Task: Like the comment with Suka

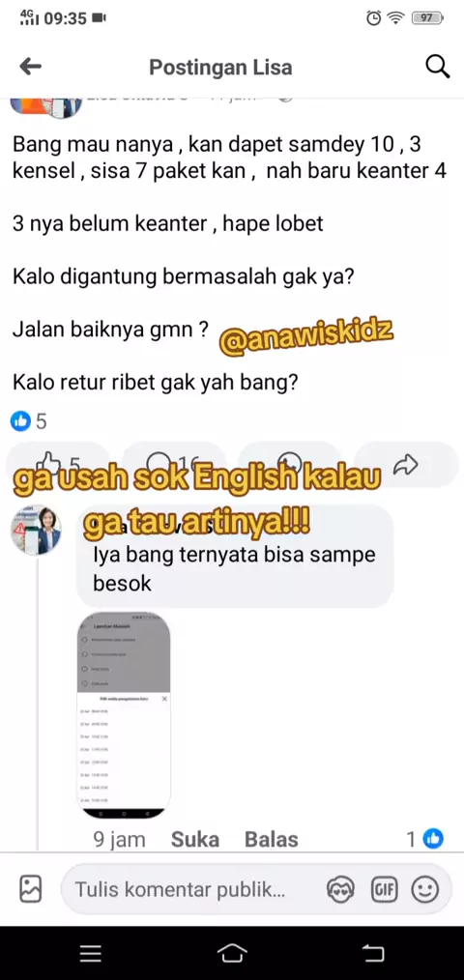Action: (x=195, y=839)
